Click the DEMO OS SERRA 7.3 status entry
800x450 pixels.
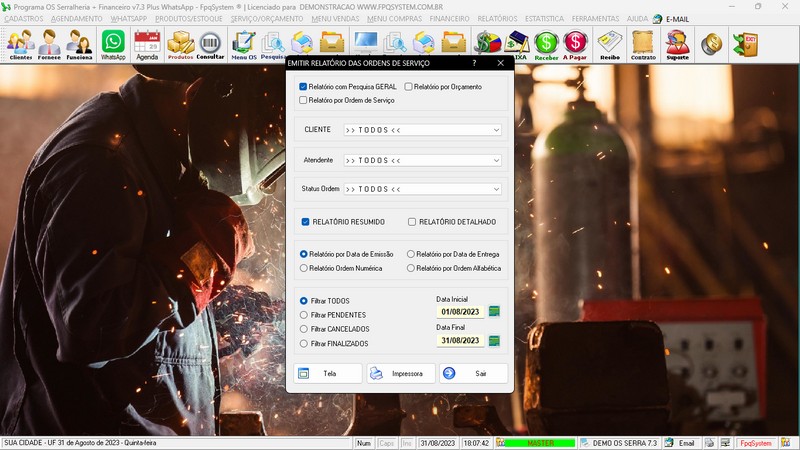point(620,443)
